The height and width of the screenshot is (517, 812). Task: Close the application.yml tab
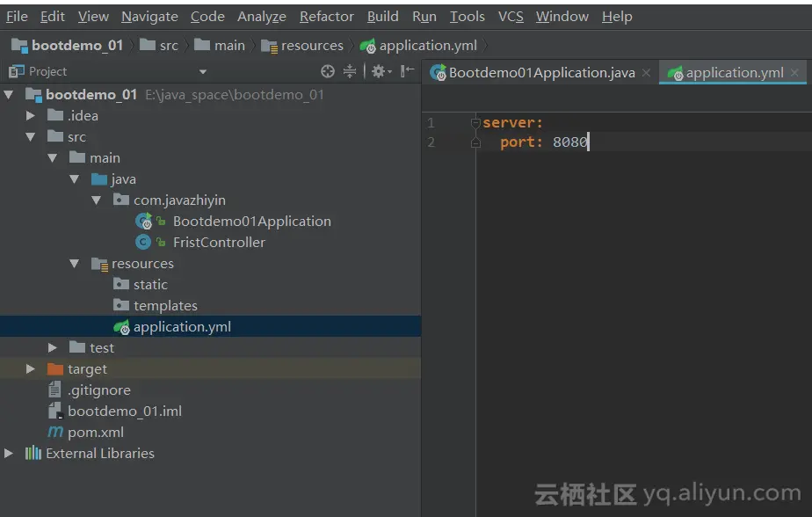pos(795,73)
